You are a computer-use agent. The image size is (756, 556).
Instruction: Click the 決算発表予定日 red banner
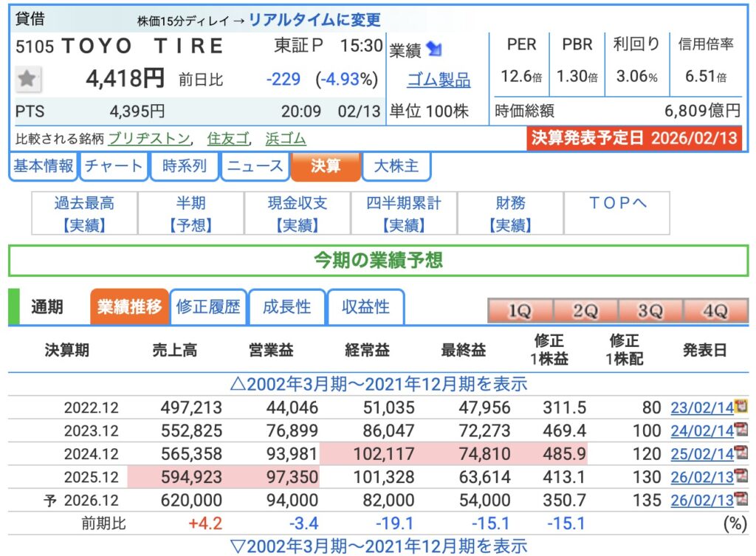(633, 139)
